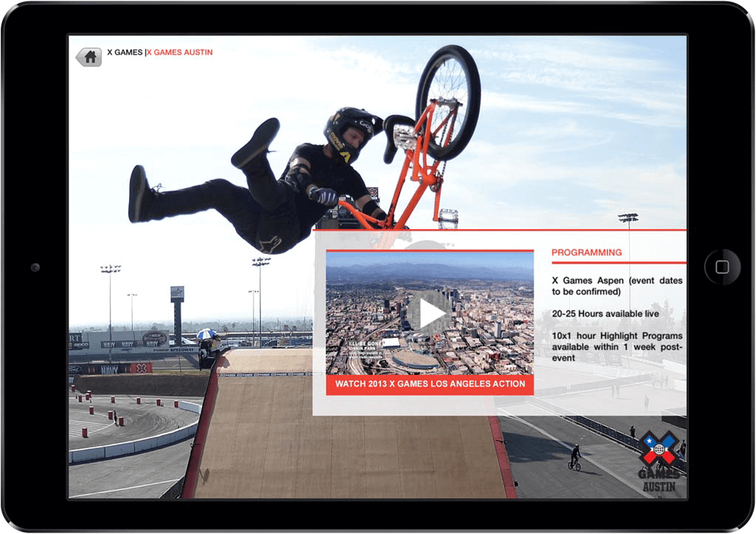Click the star sign tower behind the ramp
This screenshot has height=534, width=756.
pyautogui.click(x=177, y=309)
